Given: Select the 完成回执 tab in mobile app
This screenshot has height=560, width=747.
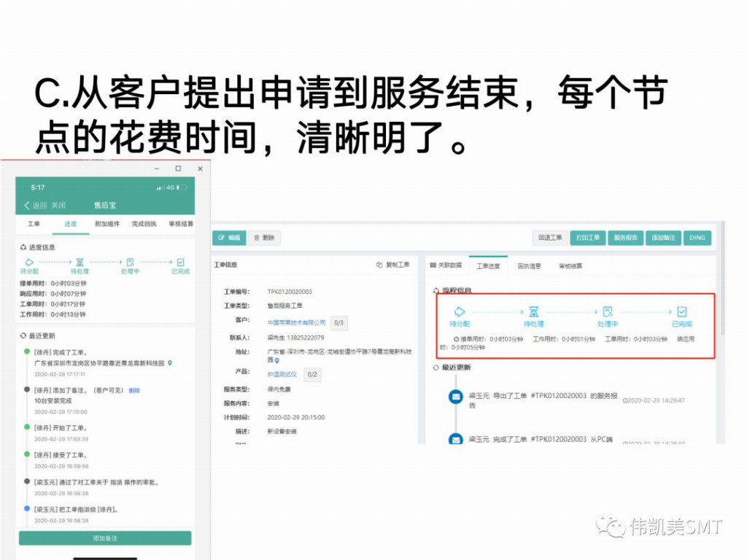Looking at the screenshot, I should (144, 225).
